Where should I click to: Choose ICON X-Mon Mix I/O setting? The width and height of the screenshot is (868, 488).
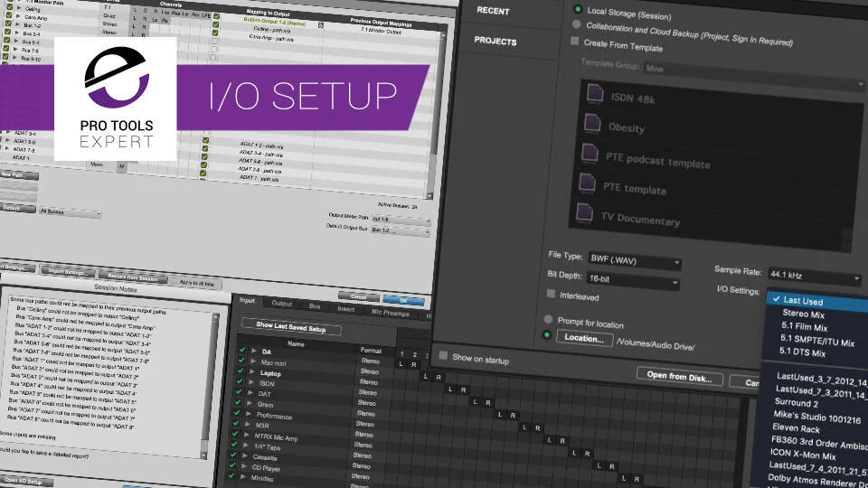pyautogui.click(x=803, y=455)
